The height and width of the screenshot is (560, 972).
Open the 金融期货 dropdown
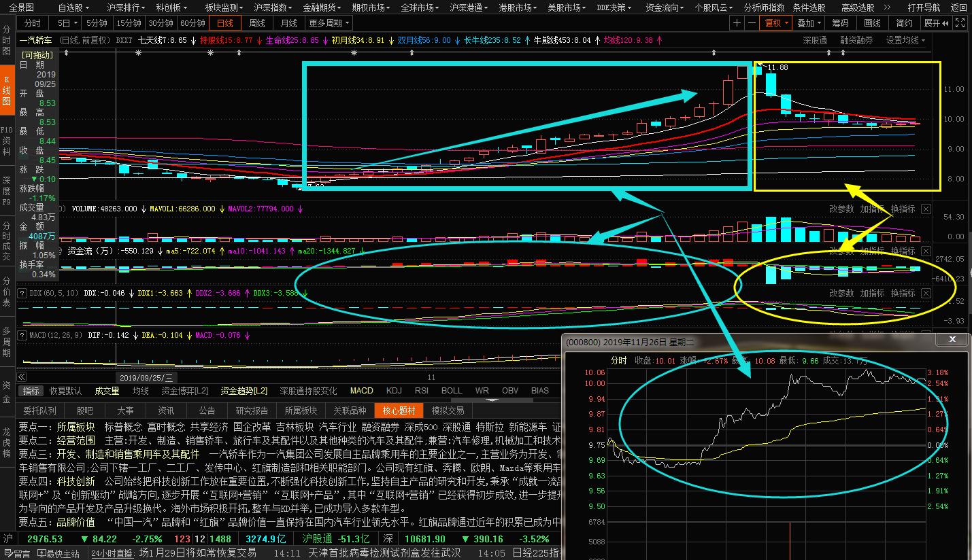(323, 7)
